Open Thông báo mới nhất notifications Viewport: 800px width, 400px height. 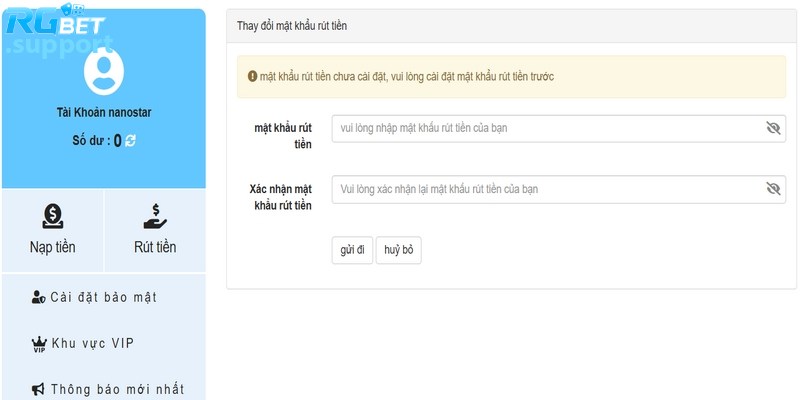[108, 390]
